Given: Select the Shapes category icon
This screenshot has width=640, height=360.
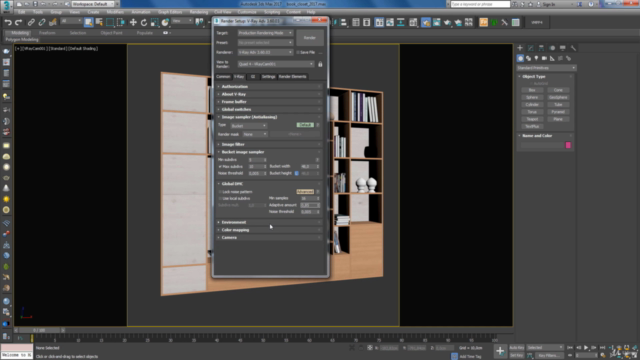Looking at the screenshot, I should pos(529,58).
